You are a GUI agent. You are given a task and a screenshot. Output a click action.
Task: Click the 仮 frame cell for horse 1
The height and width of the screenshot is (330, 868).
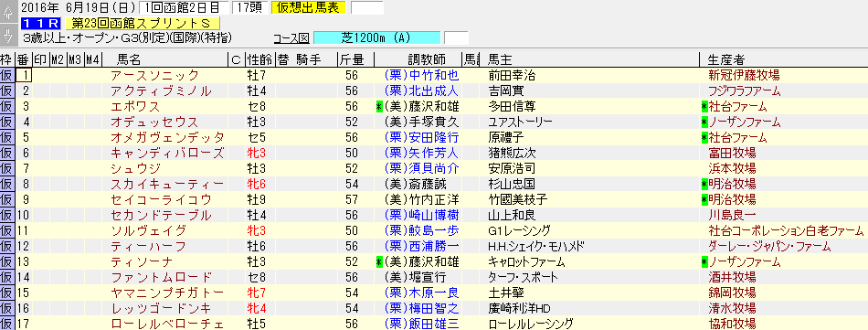(x=6, y=75)
